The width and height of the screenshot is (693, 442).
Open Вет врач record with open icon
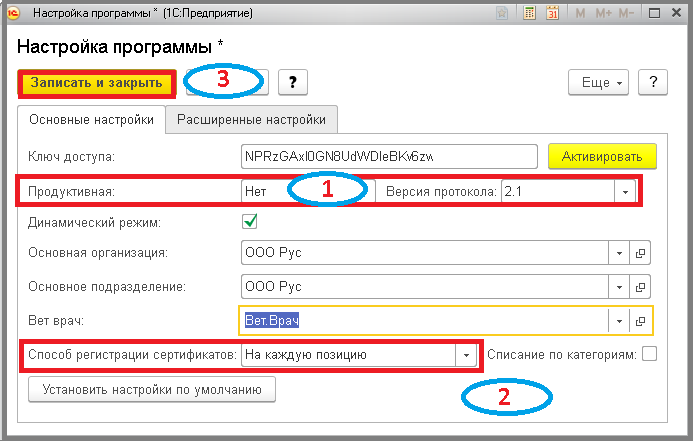pos(640,321)
